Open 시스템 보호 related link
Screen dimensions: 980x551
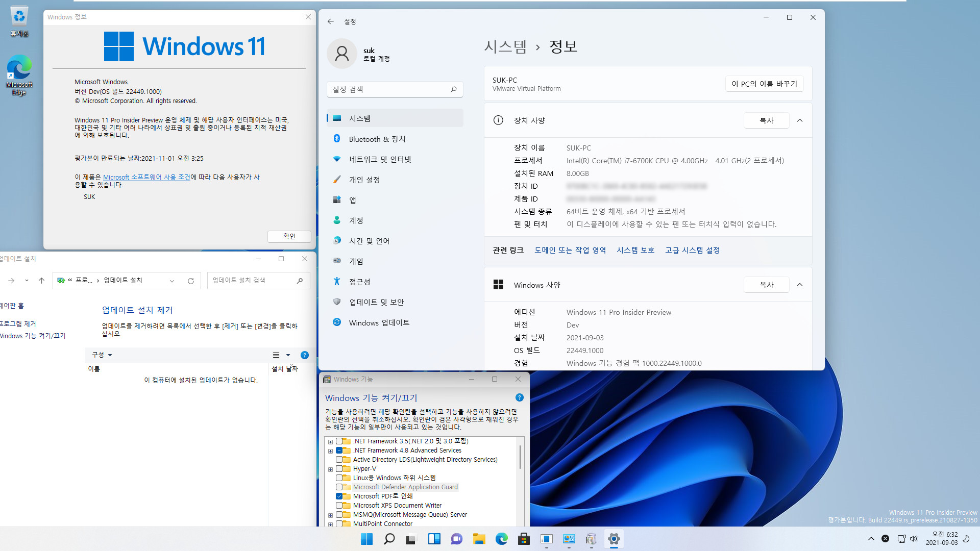[x=635, y=250]
